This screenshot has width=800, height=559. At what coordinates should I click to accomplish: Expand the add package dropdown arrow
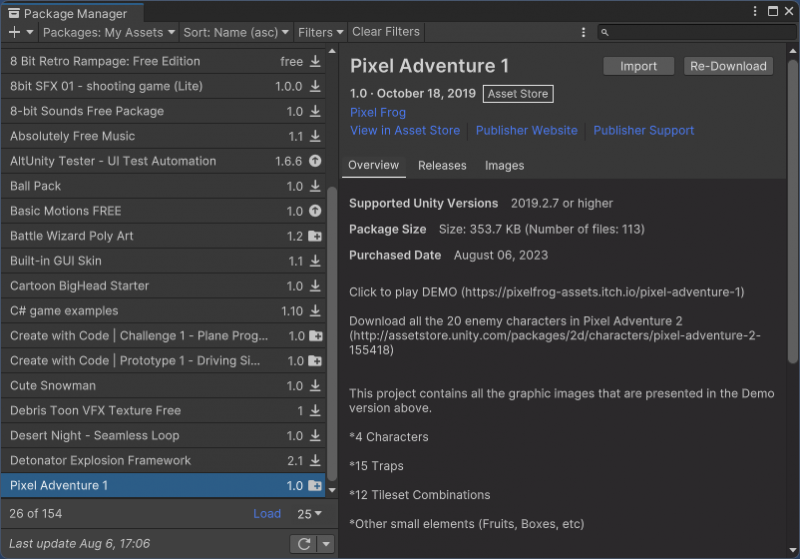[30, 32]
